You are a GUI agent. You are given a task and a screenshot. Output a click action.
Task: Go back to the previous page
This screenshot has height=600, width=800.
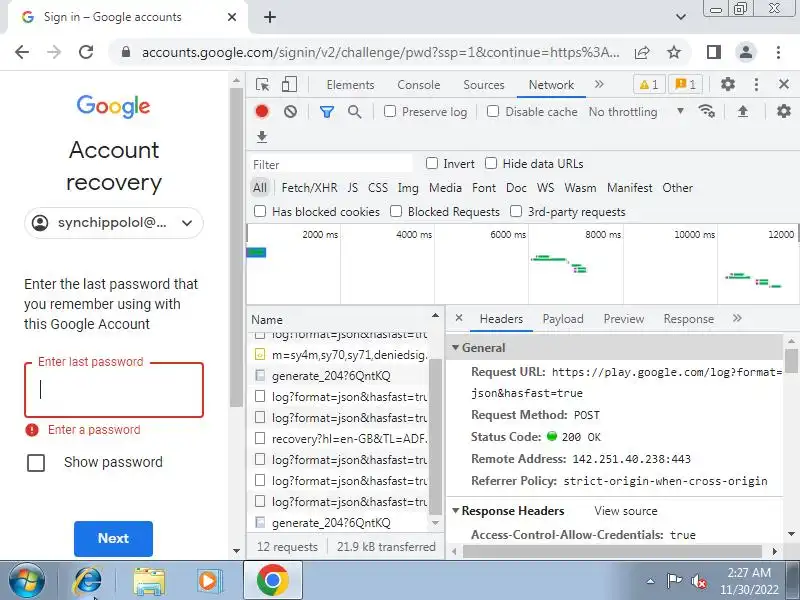click(x=22, y=52)
